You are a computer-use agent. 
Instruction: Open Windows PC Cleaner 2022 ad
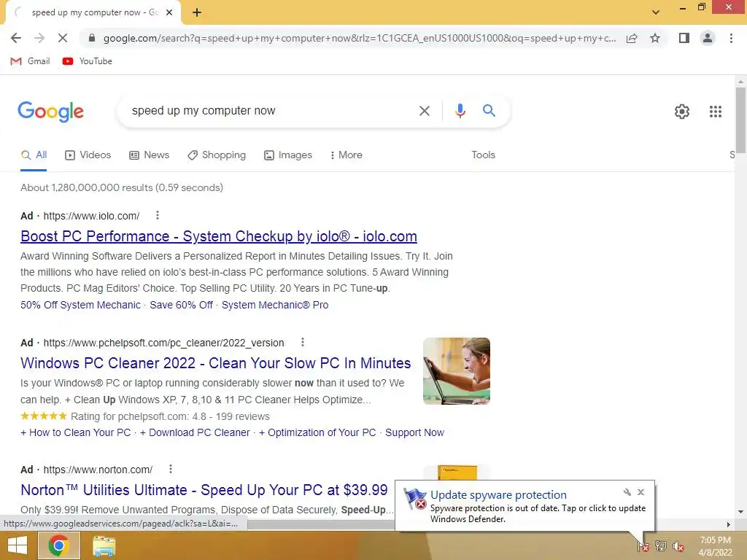[x=215, y=363]
